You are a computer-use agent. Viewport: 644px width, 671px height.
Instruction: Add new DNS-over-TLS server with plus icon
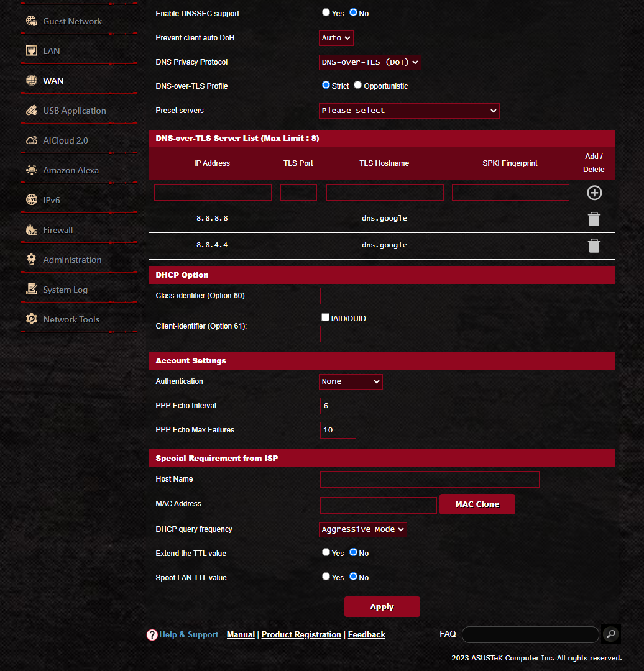[594, 193]
